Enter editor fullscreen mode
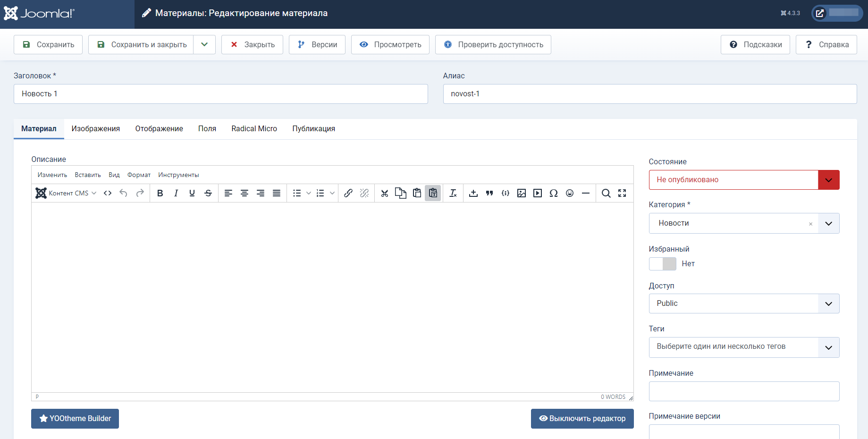Image resolution: width=868 pixels, height=439 pixels. point(622,193)
